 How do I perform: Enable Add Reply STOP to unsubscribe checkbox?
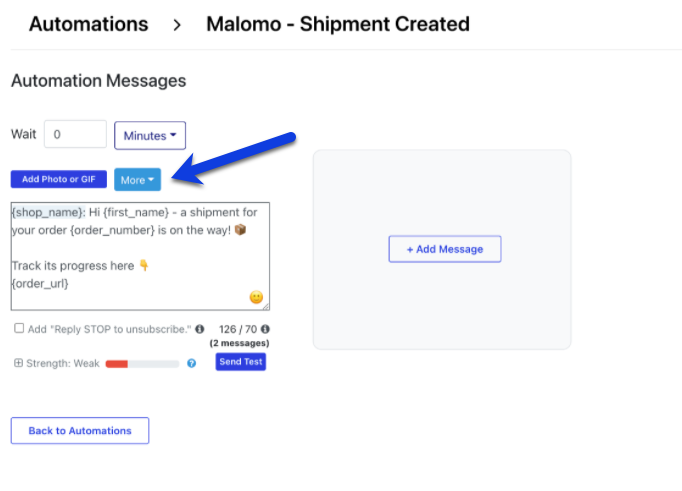(x=19, y=328)
